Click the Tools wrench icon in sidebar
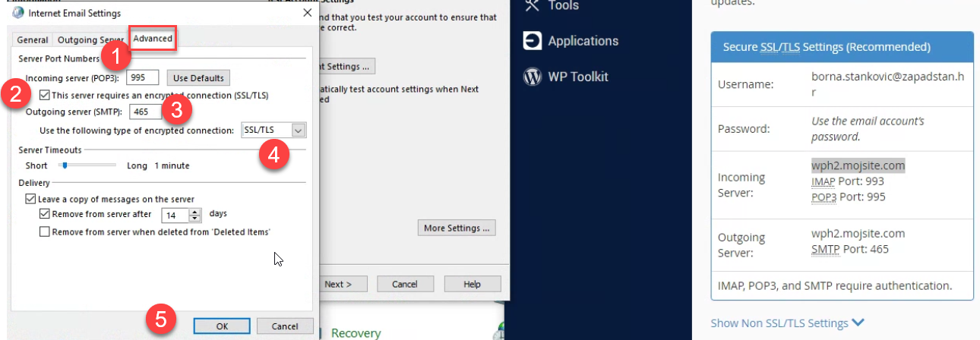Viewport: 980px width, 340px height. click(x=532, y=5)
